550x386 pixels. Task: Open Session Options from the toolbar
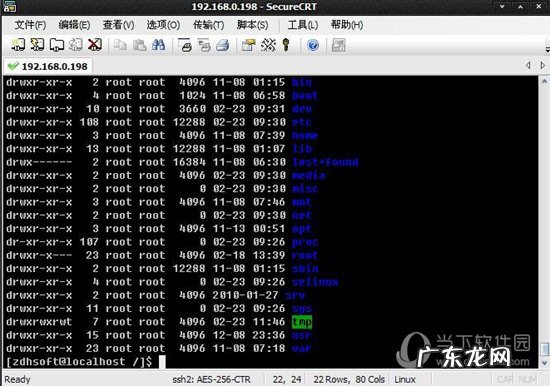click(x=248, y=45)
